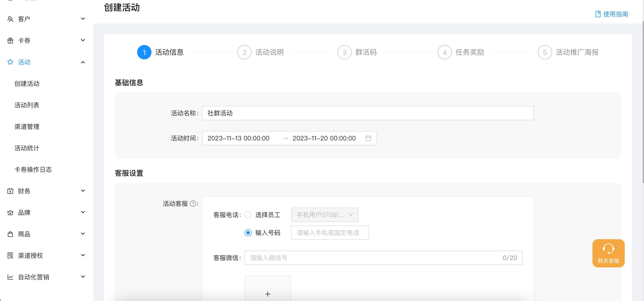The width and height of the screenshot is (644, 301).
Task: Click the 活动推广海报 step label
Action: point(577,52)
